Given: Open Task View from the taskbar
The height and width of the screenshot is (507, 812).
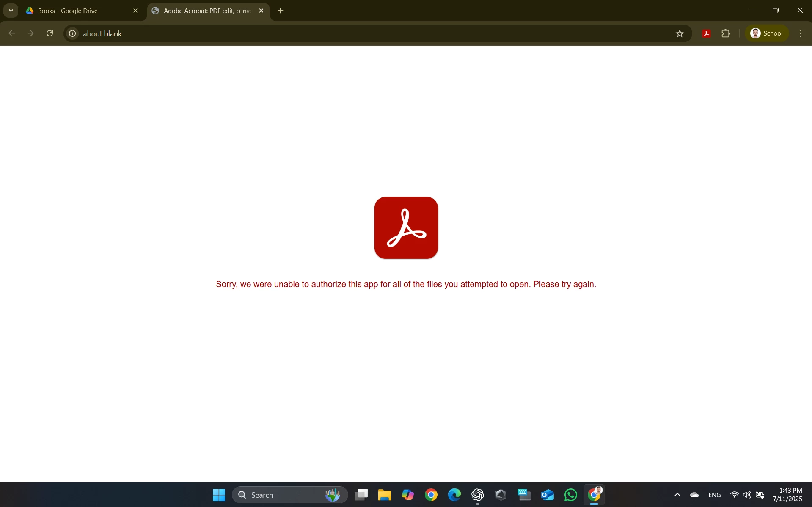Looking at the screenshot, I should [x=361, y=495].
